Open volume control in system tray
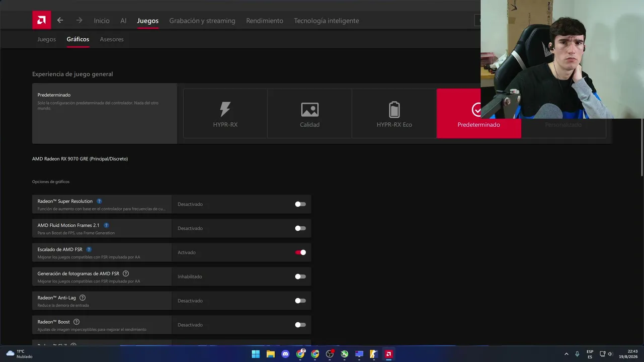 (x=610, y=354)
